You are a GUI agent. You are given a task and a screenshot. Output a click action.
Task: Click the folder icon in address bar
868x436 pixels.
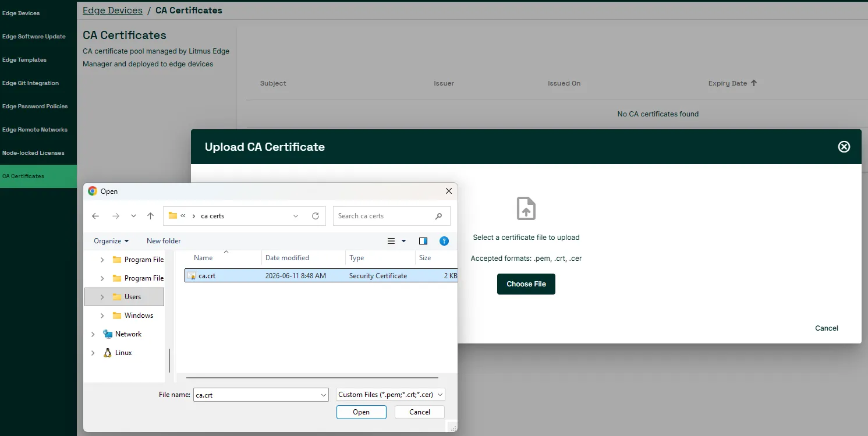pos(173,215)
